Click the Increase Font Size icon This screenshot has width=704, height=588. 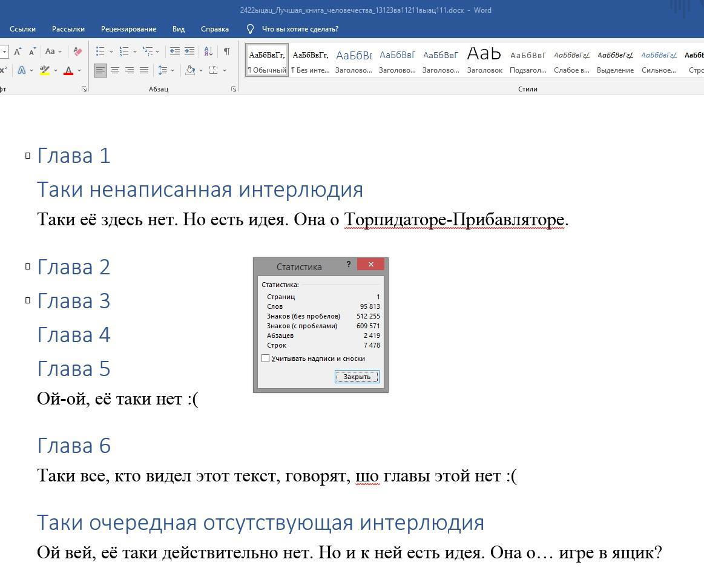point(18,51)
